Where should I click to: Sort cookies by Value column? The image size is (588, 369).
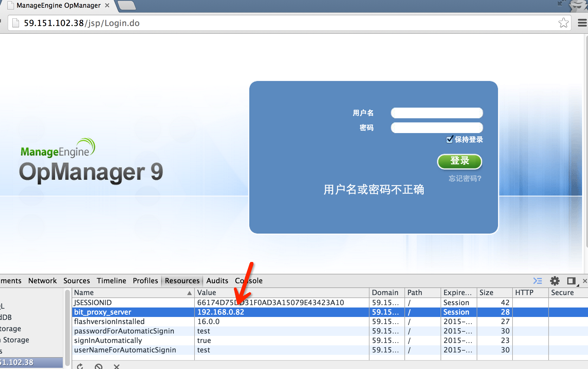click(282, 292)
